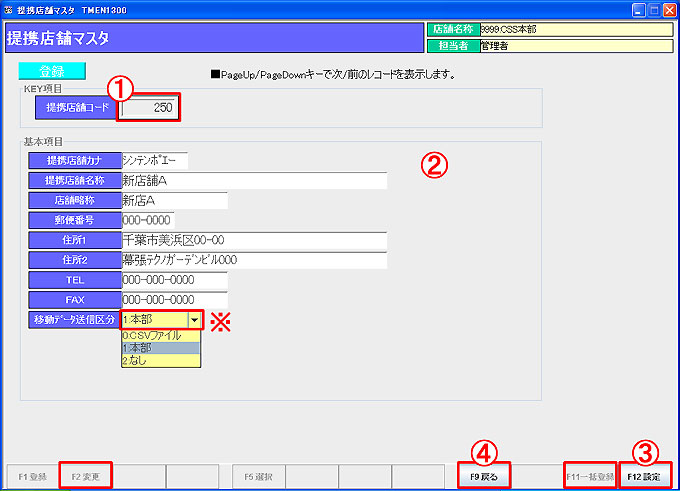The width and height of the screenshot is (680, 491).
Task: Click the 住所1 address field
Action: point(254,240)
